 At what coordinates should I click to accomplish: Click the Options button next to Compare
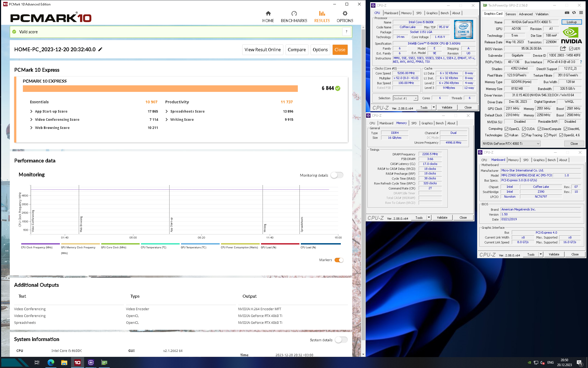click(x=320, y=50)
